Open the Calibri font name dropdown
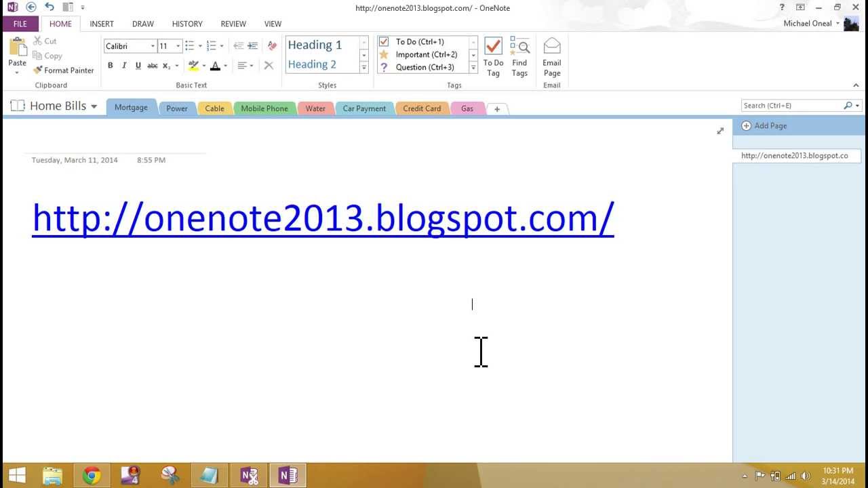The image size is (868, 488). click(x=153, y=46)
